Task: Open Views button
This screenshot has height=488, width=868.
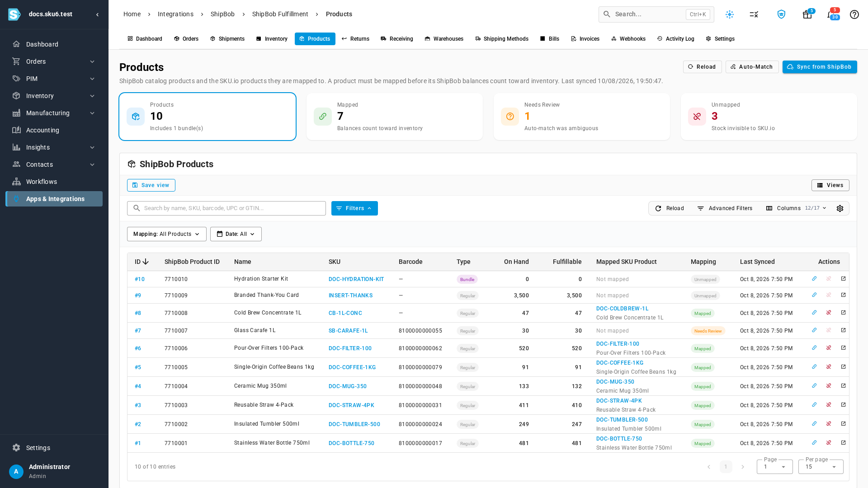Action: pyautogui.click(x=830, y=185)
